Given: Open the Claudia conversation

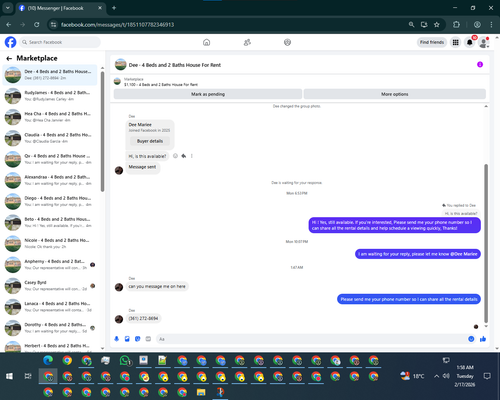Looking at the screenshot, I should (x=50, y=138).
